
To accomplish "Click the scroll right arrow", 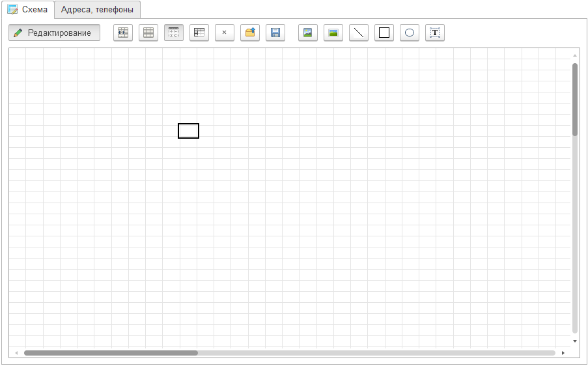I will coord(563,353).
